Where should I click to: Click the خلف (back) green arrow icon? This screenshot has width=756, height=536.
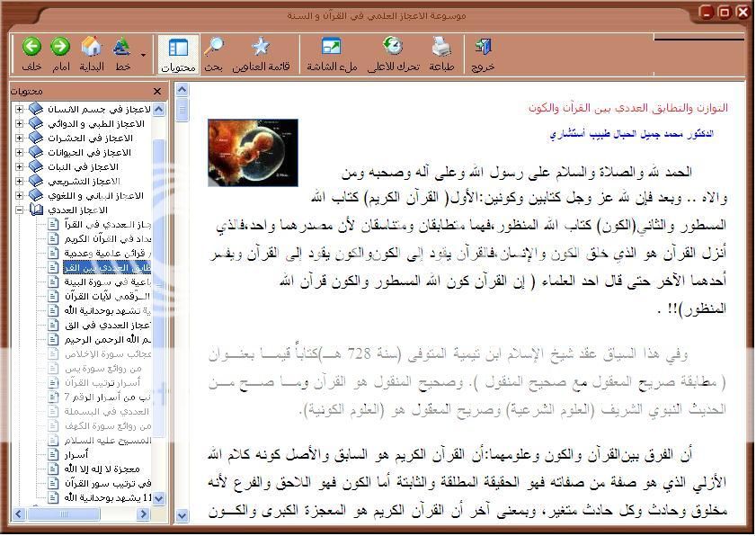tap(31, 48)
